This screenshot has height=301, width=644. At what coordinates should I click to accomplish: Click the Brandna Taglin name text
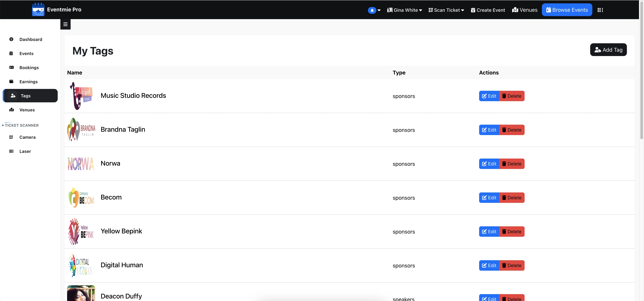coord(123,130)
